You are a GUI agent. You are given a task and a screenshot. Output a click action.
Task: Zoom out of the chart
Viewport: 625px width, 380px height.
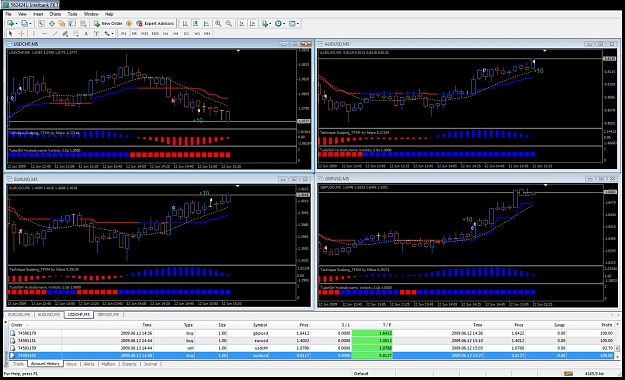click(229, 24)
